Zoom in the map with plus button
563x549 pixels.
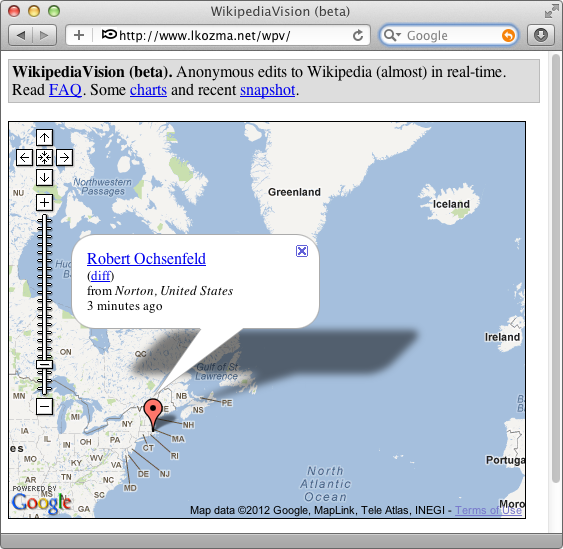[45, 203]
